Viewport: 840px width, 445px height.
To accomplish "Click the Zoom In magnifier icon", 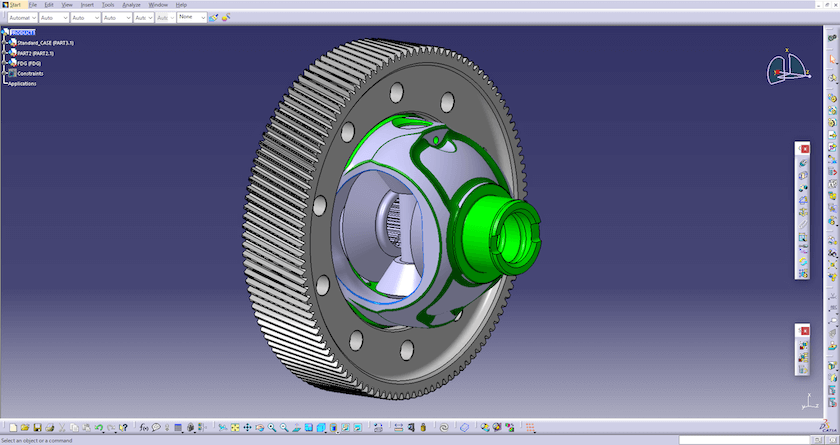I will tap(272, 427).
